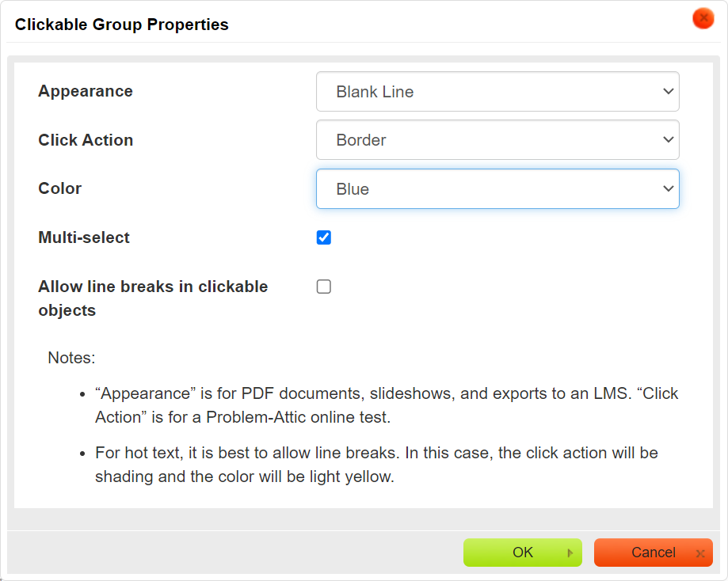Image resolution: width=728 pixels, height=581 pixels.
Task: Click the Appearance field label
Action: [x=86, y=91]
